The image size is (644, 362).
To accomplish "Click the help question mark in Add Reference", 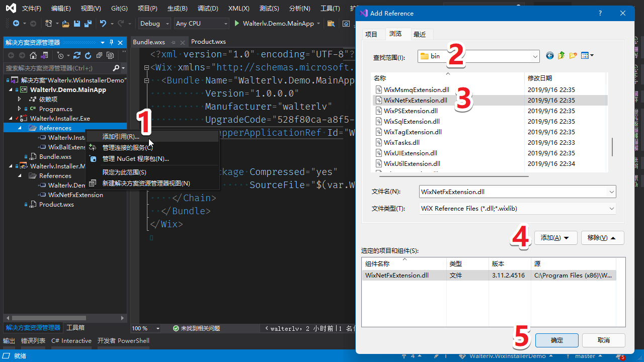I will 600,14.
